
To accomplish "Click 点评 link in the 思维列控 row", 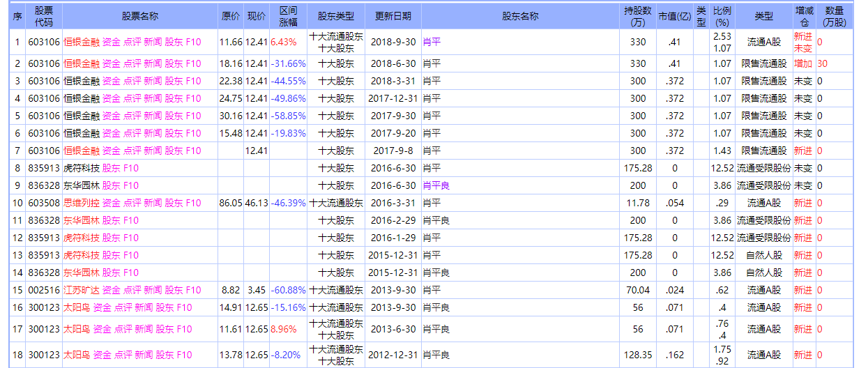I will (x=132, y=203).
